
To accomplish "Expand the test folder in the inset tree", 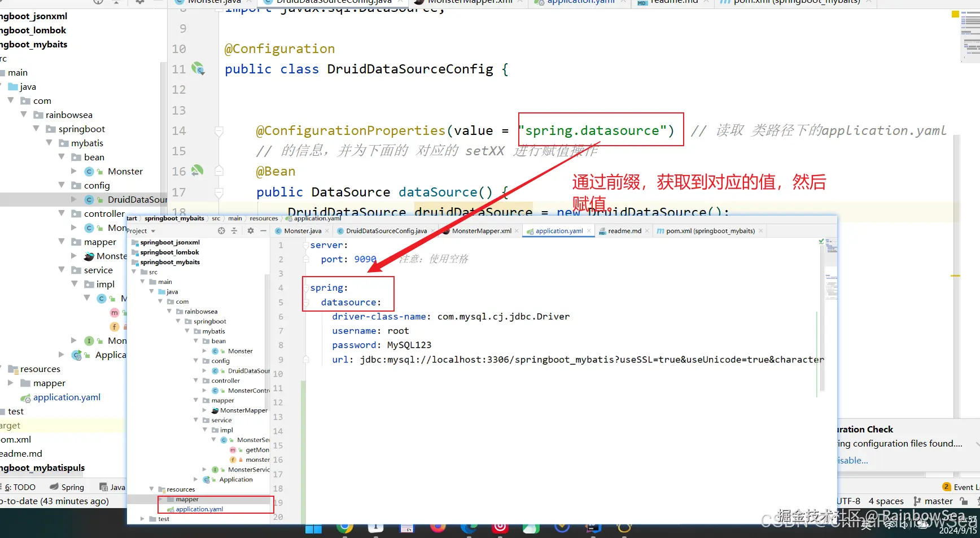I will click(142, 519).
